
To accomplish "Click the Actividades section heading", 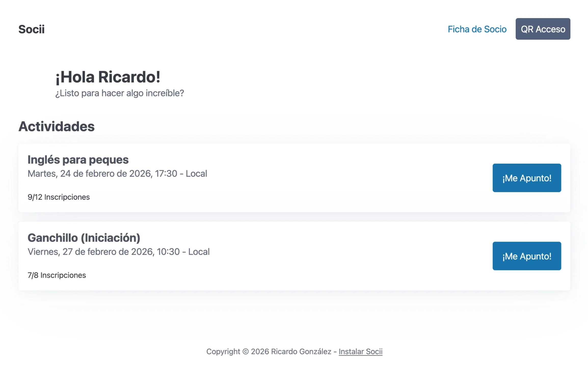I will tap(56, 126).
